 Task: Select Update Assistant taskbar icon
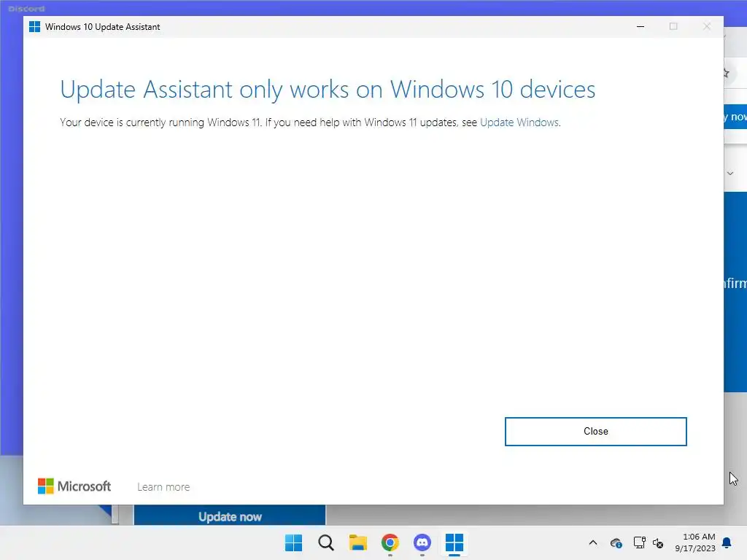click(x=454, y=542)
